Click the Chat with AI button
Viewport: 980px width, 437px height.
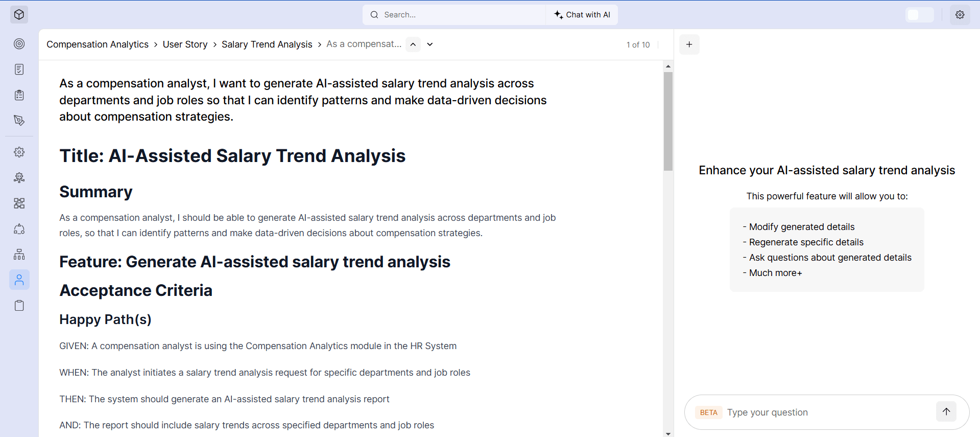point(582,15)
